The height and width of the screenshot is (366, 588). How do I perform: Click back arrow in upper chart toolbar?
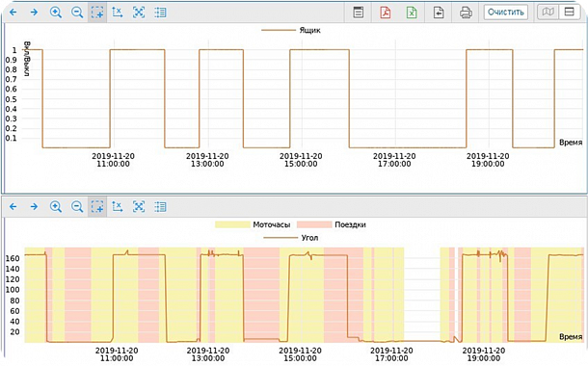(13, 13)
